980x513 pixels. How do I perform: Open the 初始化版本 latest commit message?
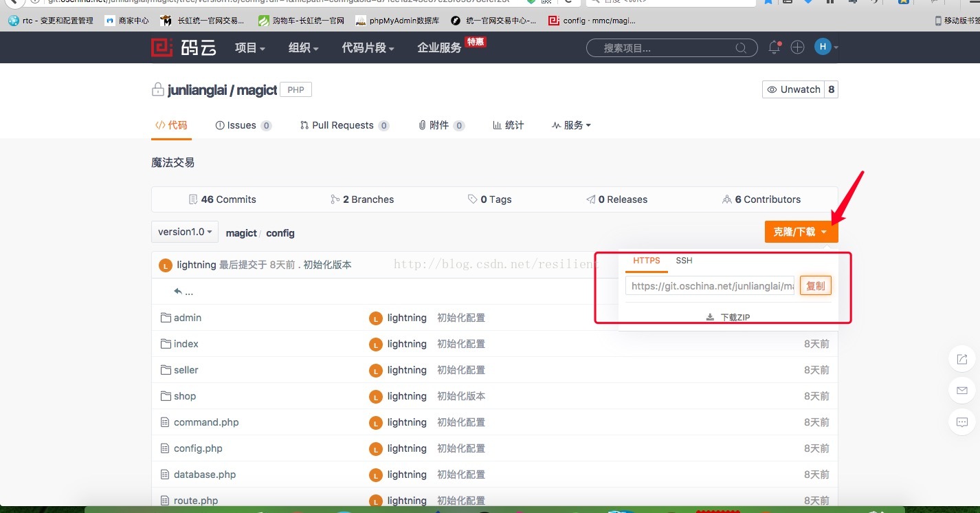click(327, 265)
